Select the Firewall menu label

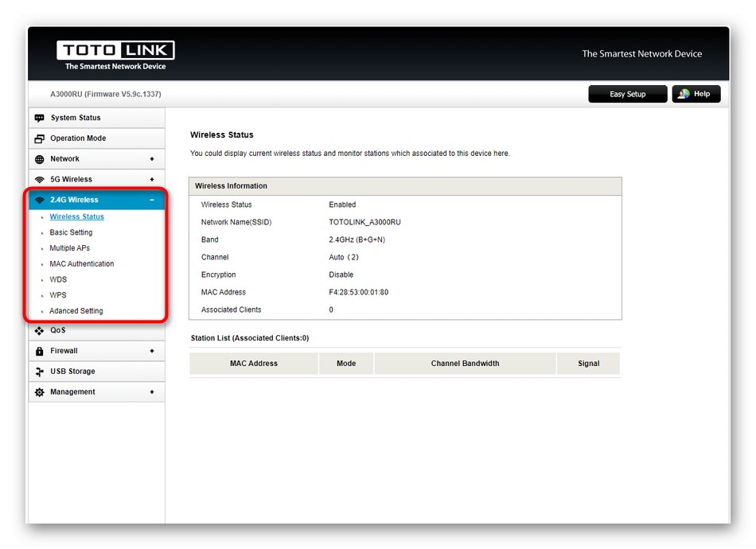pyautogui.click(x=64, y=351)
